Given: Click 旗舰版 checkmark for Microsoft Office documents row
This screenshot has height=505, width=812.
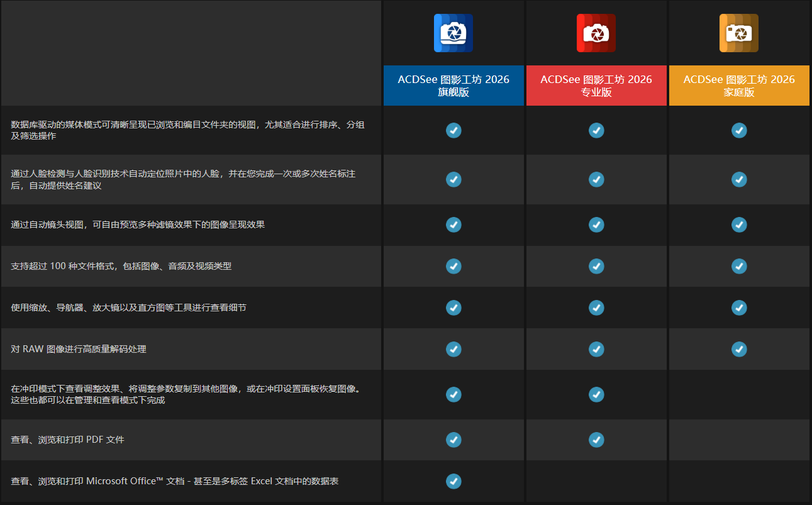Looking at the screenshot, I should click(453, 481).
